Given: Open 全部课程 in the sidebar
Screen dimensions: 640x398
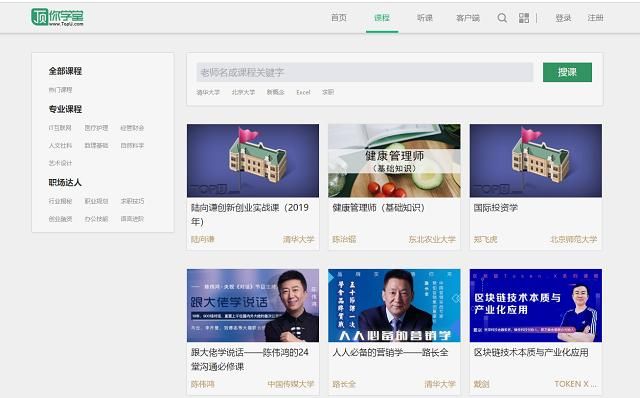Looking at the screenshot, I should (x=65, y=71).
